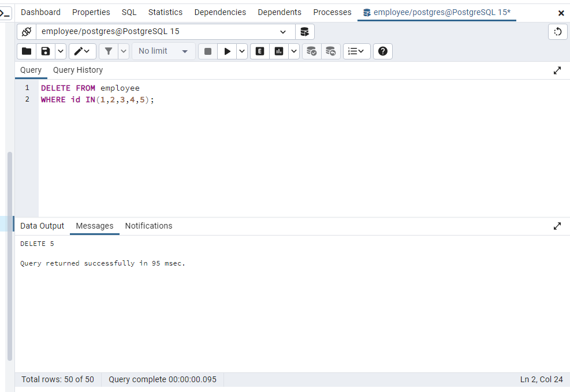
Task: Open the Notifications tab
Action: coord(148,226)
